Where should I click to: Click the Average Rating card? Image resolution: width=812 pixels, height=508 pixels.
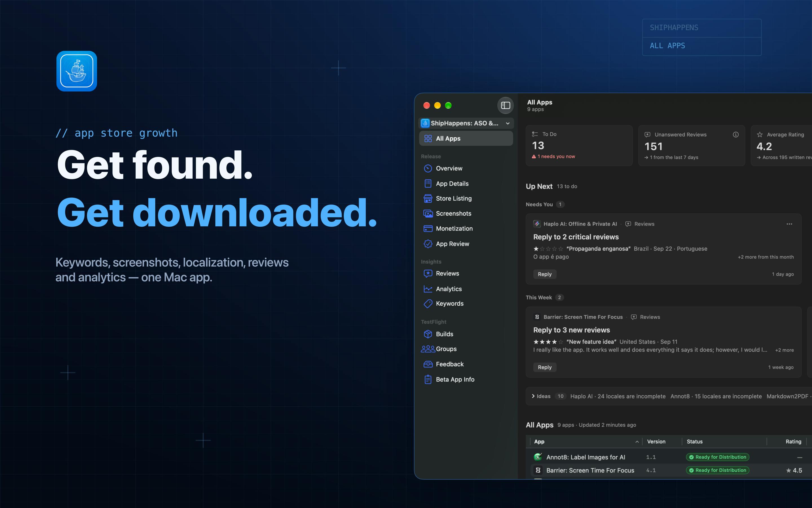click(781, 145)
